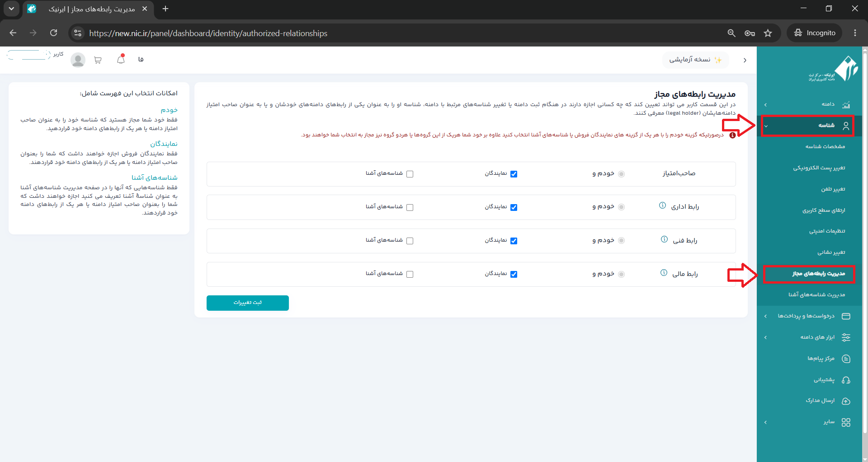Click the ارسال مدارک upload icon

[846, 401]
